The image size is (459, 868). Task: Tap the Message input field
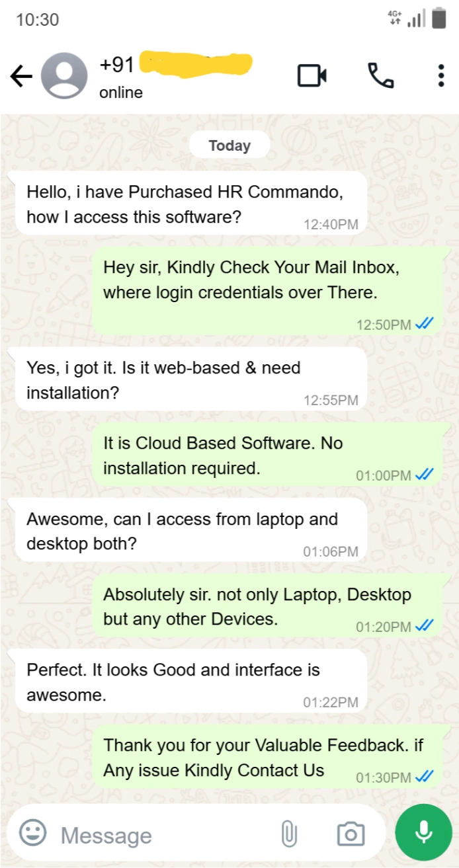tap(165, 835)
